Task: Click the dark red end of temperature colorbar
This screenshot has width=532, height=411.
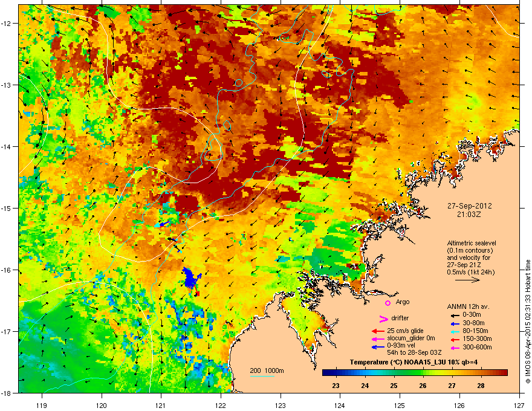Action: 504,373
